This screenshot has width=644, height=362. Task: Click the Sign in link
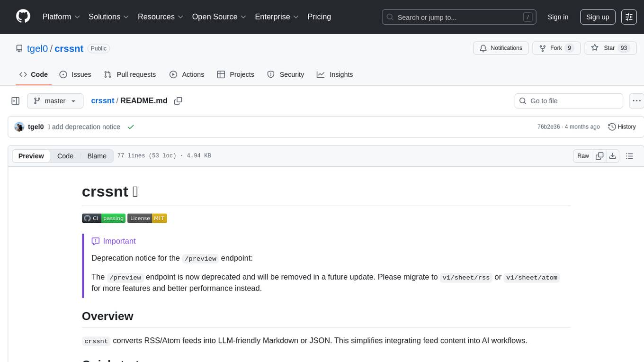point(558,17)
